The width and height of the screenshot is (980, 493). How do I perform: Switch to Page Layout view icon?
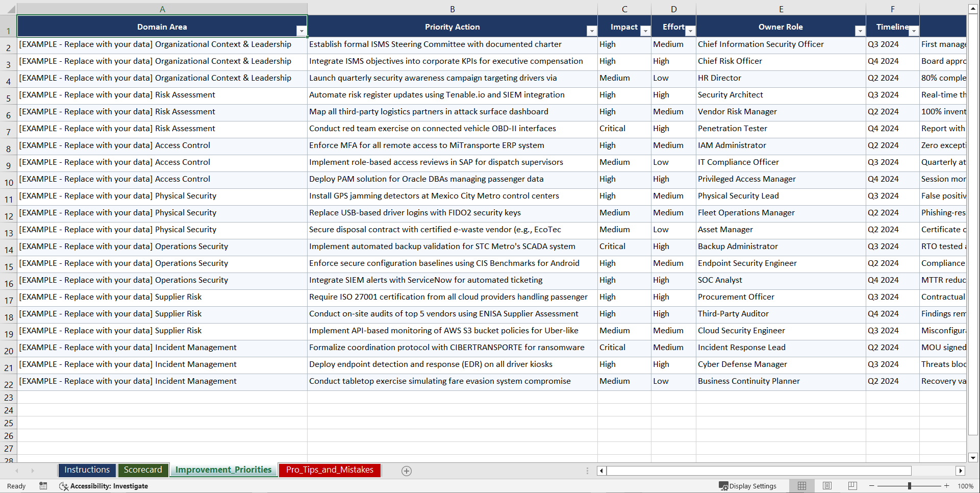pyautogui.click(x=827, y=485)
